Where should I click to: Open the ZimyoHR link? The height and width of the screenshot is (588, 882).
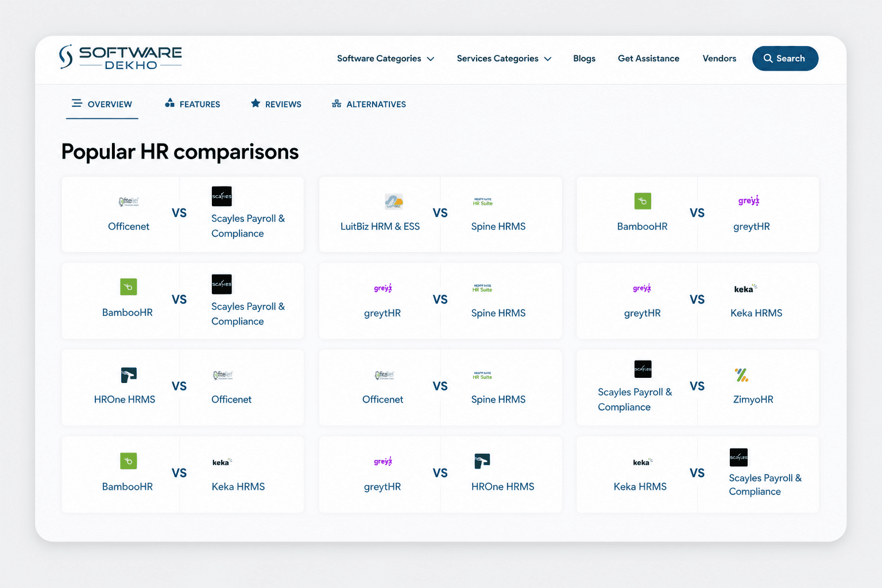(753, 399)
